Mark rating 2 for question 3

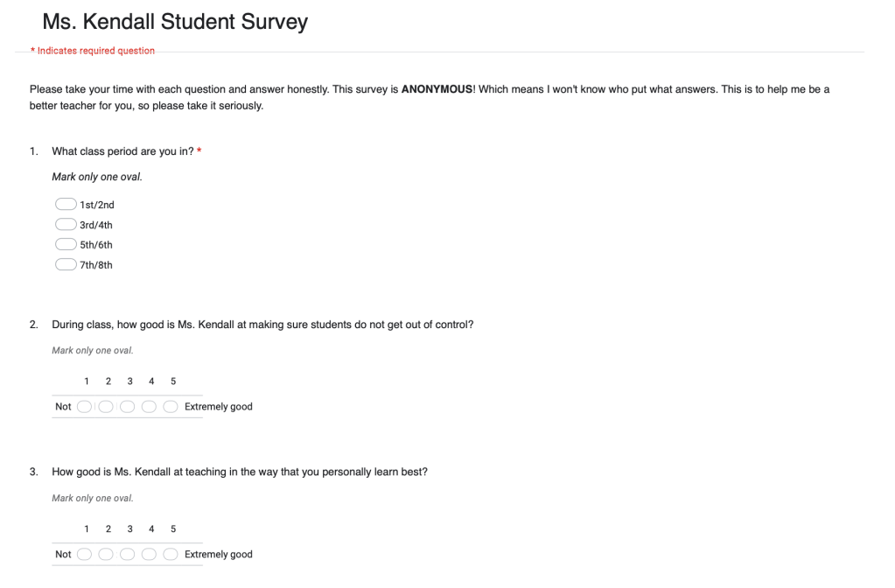[106, 555]
